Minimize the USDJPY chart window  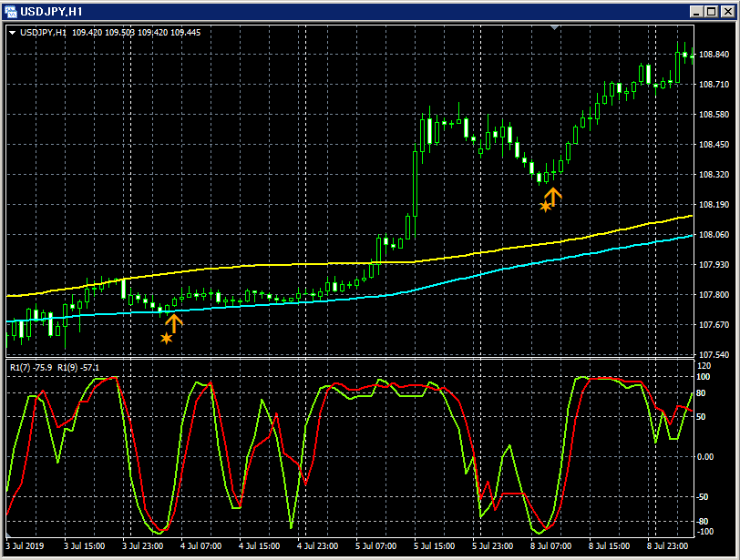click(x=695, y=13)
